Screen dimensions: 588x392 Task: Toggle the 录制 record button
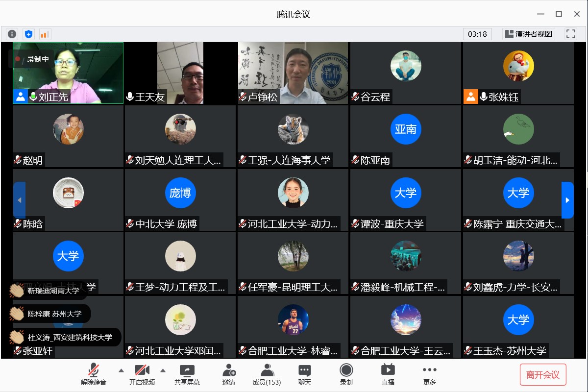coord(346,375)
